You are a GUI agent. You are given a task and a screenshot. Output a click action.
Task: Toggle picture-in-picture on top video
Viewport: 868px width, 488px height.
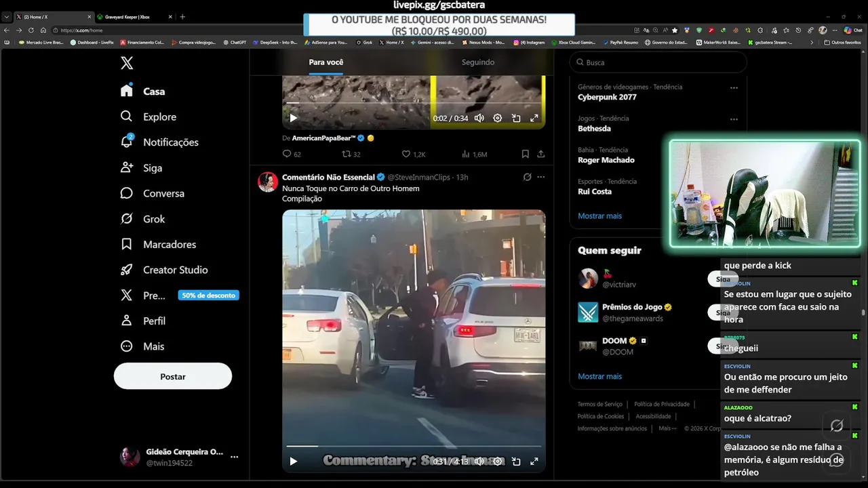click(x=516, y=118)
